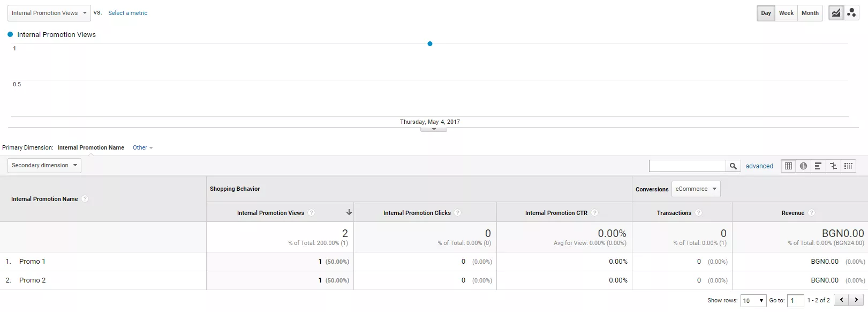Click the table search input field
Viewport: 868px width, 312px height.
pos(688,166)
